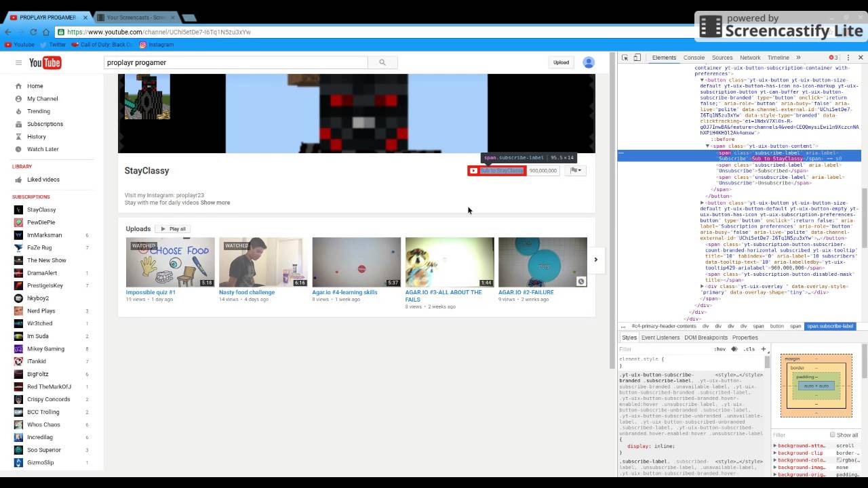Open Properties sub-tab
Viewport: 868px width, 488px height.
pyautogui.click(x=745, y=338)
